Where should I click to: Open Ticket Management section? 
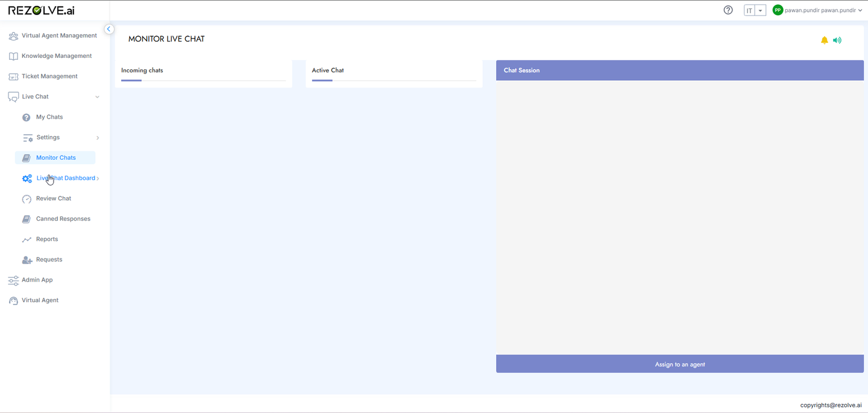pyautogui.click(x=49, y=77)
